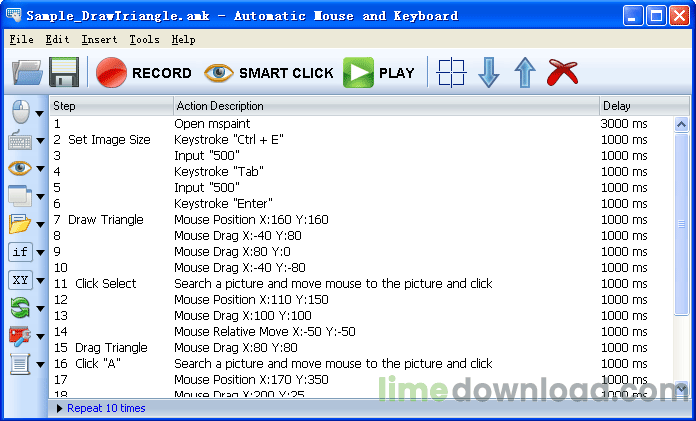Click the XY variable icon in sidebar
The width and height of the screenshot is (696, 421).
tap(20, 280)
